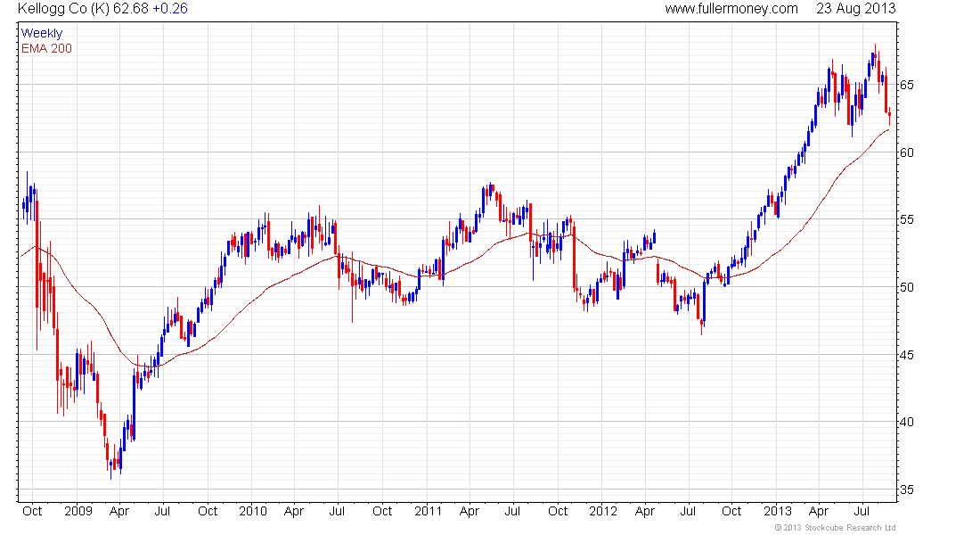Click the 'Oct' label just before 2011
980x535 pixels.
pos(382,511)
